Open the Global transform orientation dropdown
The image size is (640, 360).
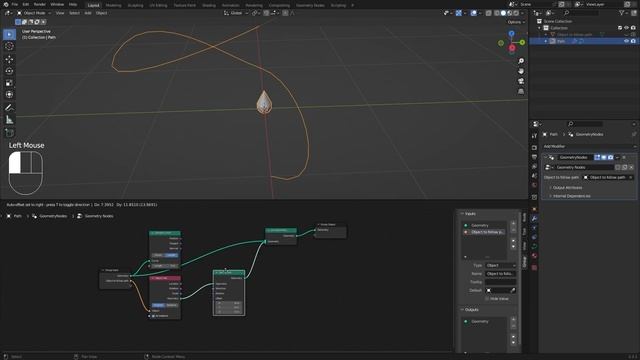(x=236, y=13)
